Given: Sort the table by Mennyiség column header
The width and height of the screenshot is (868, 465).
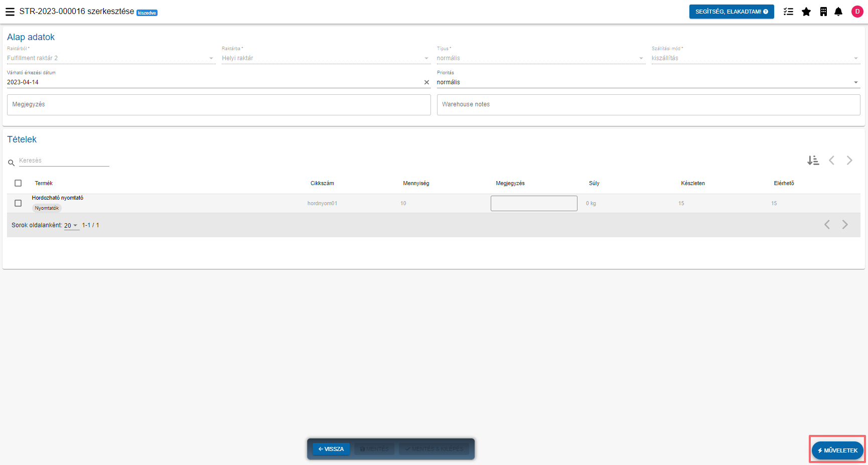Looking at the screenshot, I should pyautogui.click(x=416, y=184).
